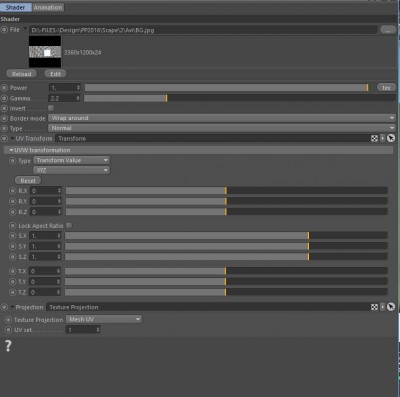This screenshot has width=400, height=397.
Task: Toggle the Gamma parameter radio circle
Action: (x=4, y=98)
